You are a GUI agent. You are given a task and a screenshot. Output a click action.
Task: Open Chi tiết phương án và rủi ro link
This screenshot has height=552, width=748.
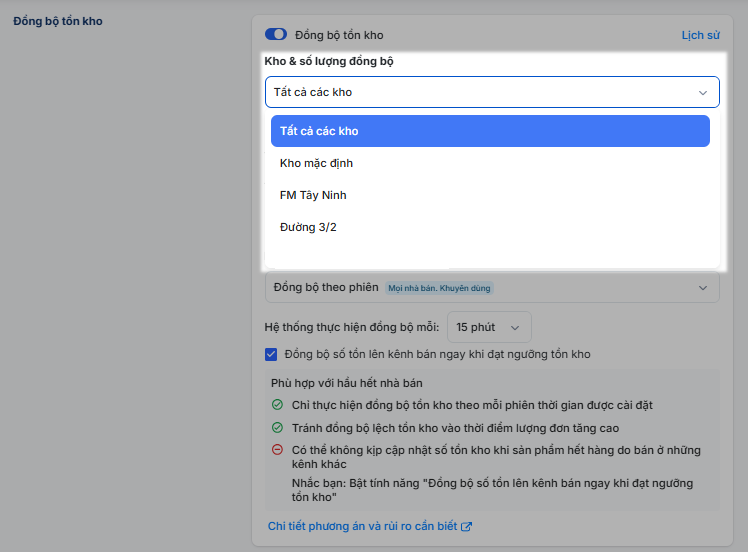(x=363, y=527)
